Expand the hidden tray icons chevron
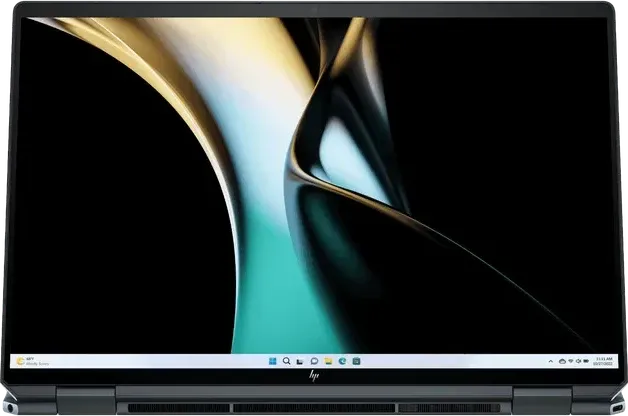Image resolution: width=628 pixels, height=416 pixels. pos(552,360)
